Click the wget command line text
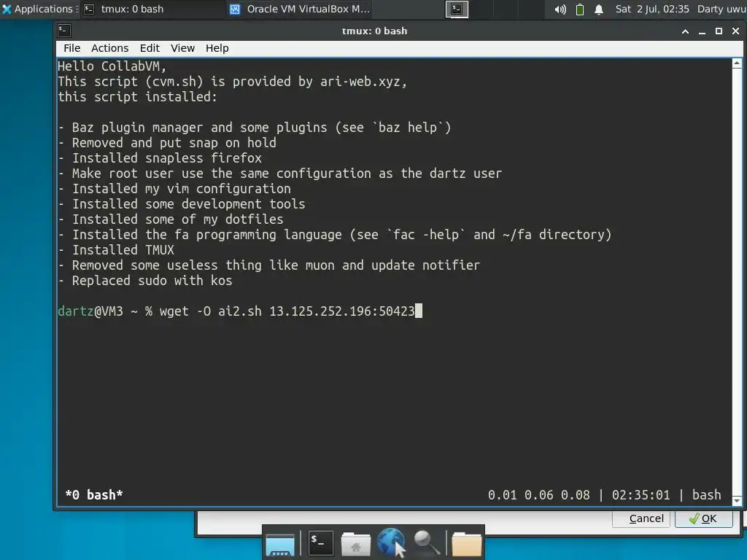 287,311
